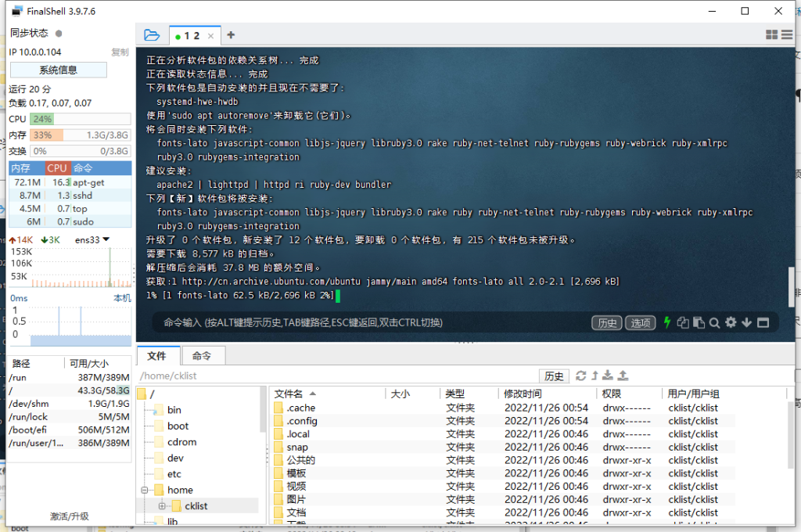Select the sshd process row
This screenshot has height=532, width=801.
[70, 196]
